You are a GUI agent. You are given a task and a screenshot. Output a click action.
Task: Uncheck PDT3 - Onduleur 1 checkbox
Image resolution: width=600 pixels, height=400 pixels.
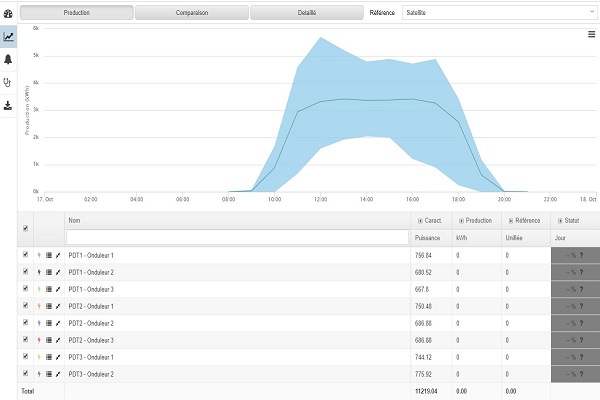[26, 356]
